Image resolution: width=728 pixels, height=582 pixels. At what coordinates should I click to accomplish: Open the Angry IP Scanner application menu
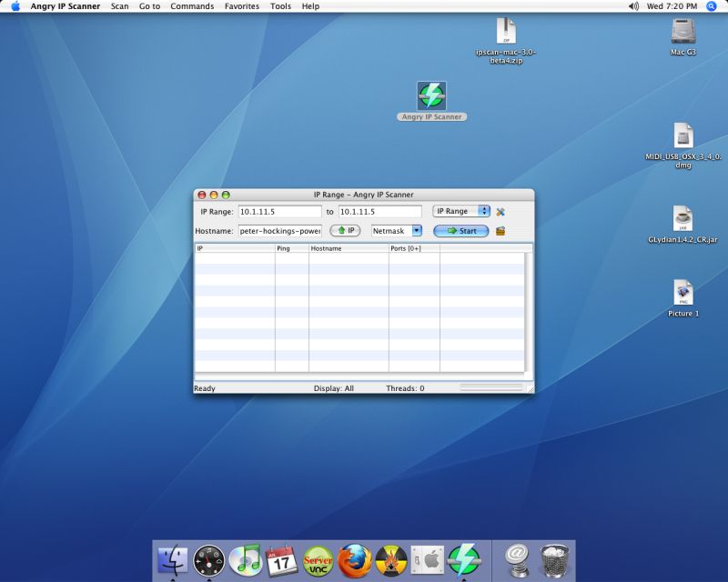pyautogui.click(x=66, y=6)
